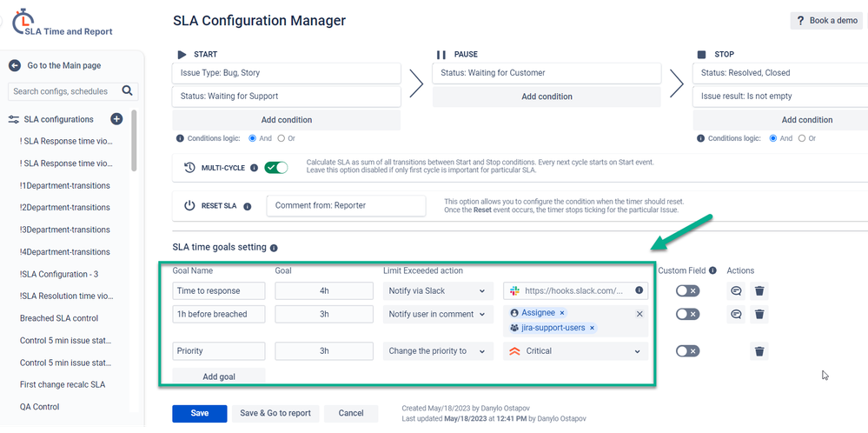Click the info icon next to MULTI-CYCLE
The image size is (868, 433).
click(254, 168)
